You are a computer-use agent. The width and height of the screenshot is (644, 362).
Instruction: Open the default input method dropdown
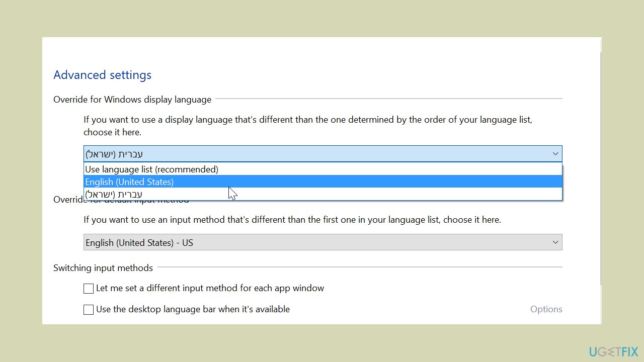[323, 242]
